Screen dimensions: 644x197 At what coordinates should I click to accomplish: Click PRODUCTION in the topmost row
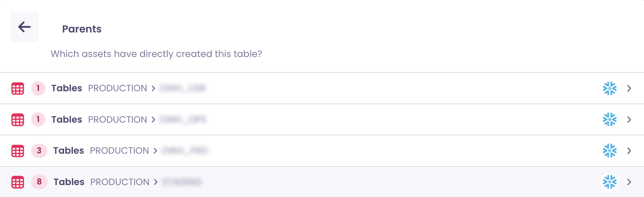tap(118, 88)
